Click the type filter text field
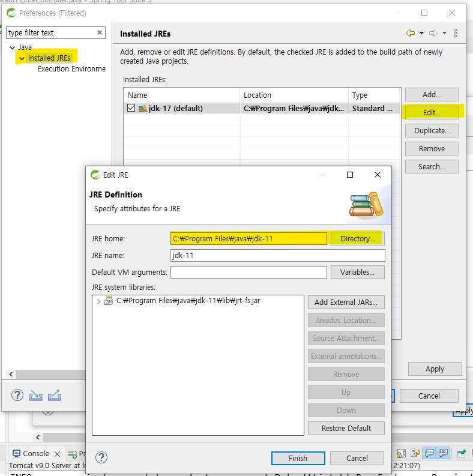 (51, 33)
